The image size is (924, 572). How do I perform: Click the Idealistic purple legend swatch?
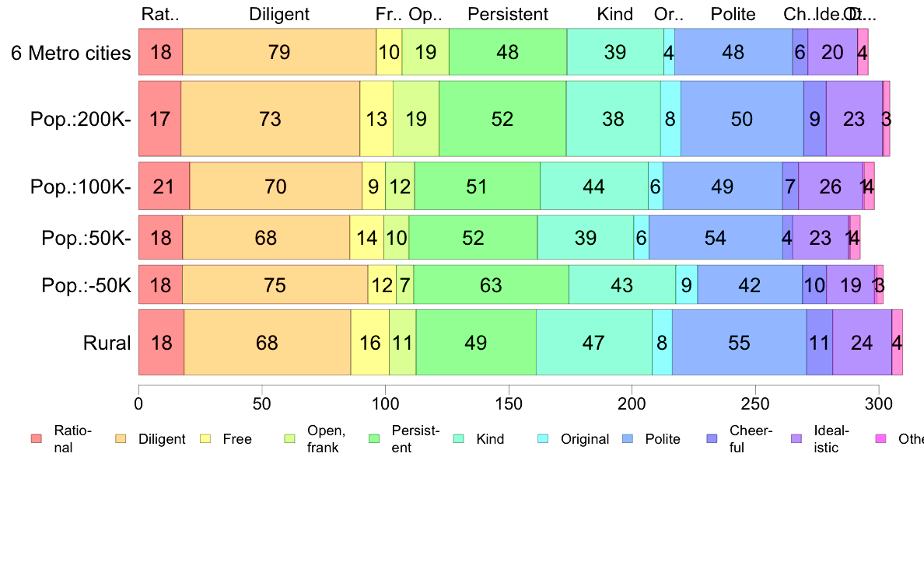click(x=796, y=438)
